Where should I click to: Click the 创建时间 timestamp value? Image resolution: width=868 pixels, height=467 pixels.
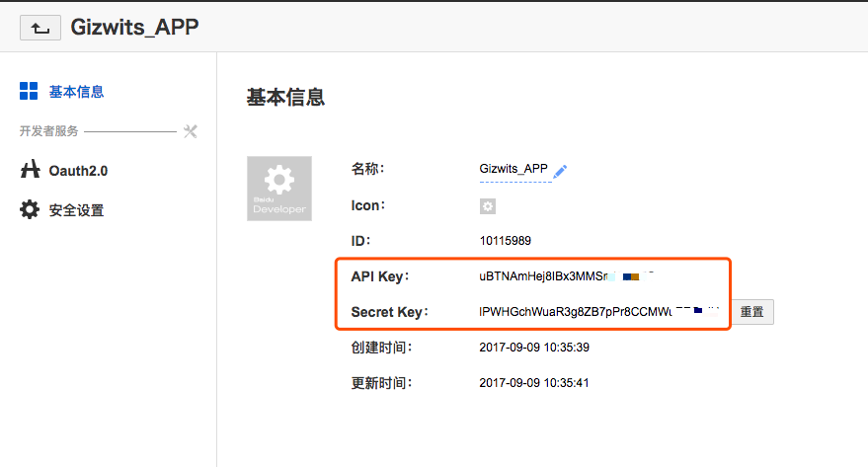533,348
